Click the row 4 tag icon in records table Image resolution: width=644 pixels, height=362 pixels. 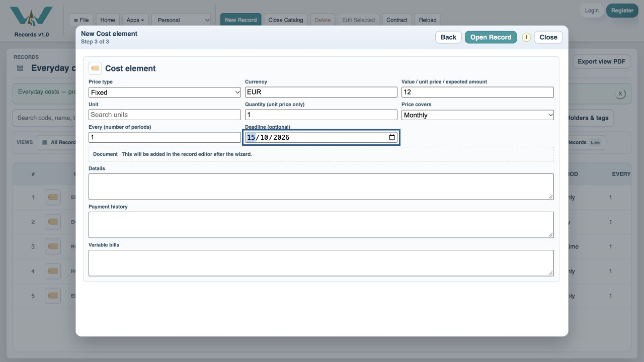53,271
